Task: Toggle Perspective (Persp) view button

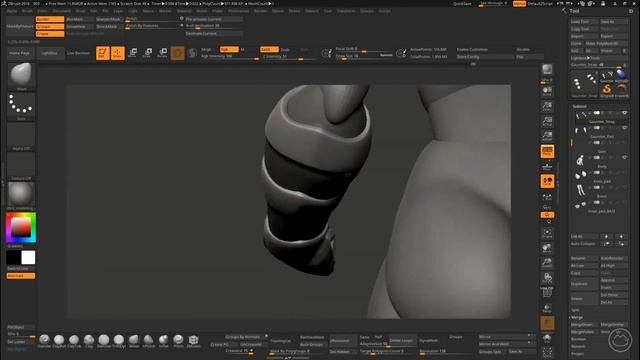Action: point(547,151)
